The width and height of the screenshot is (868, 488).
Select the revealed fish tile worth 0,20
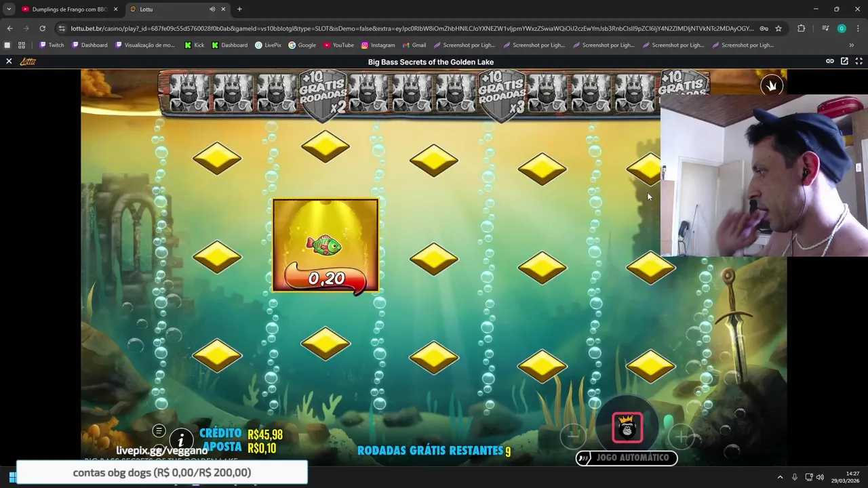click(325, 245)
